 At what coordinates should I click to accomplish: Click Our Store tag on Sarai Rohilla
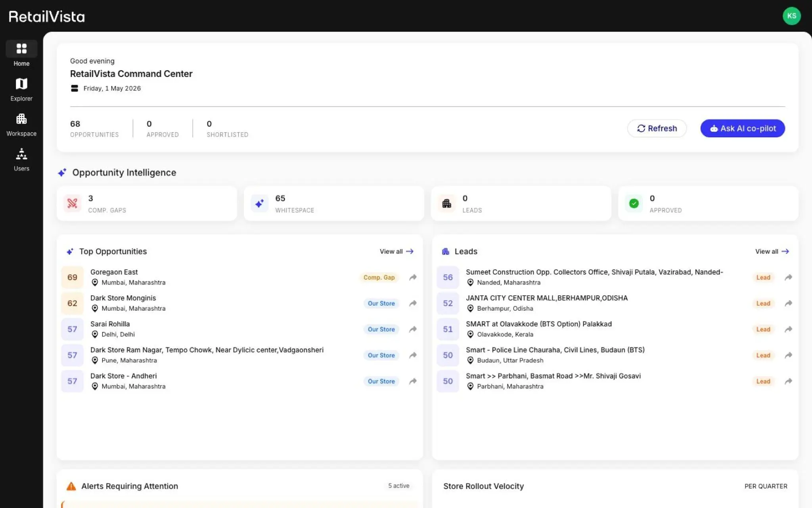(381, 329)
